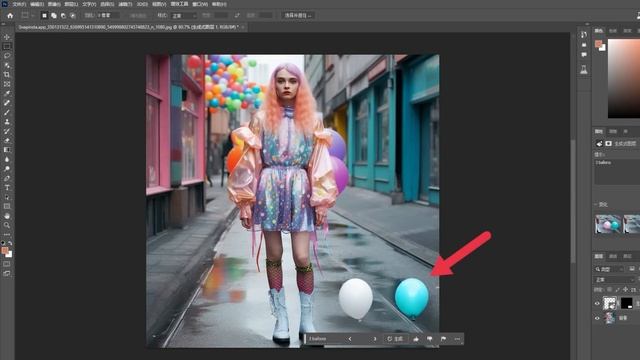Screen dimensions: 640x360
Task: Open the 文件 File menu
Action: tap(19, 4)
